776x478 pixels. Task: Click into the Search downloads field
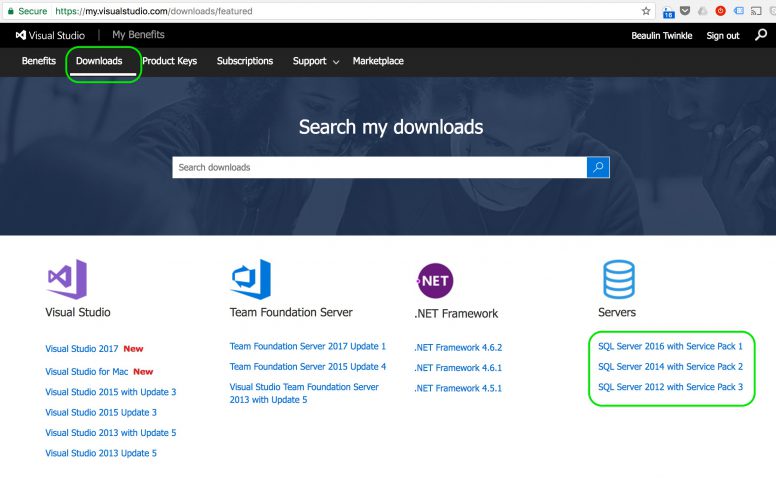click(380, 167)
